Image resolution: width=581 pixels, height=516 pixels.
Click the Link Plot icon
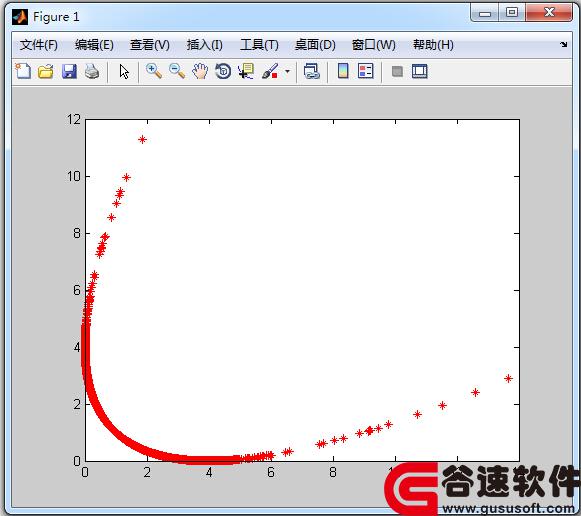tap(312, 71)
